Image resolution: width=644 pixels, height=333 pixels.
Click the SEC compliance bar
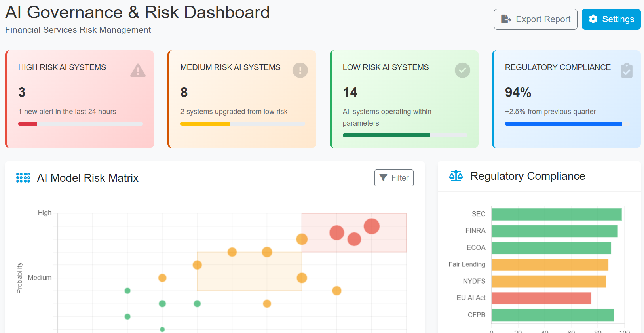point(557,214)
